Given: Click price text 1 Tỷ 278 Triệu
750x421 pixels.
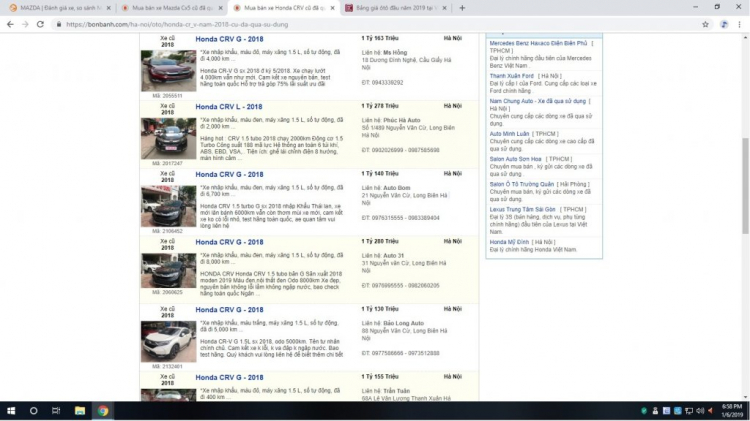Looking at the screenshot, I should pyautogui.click(x=380, y=106).
